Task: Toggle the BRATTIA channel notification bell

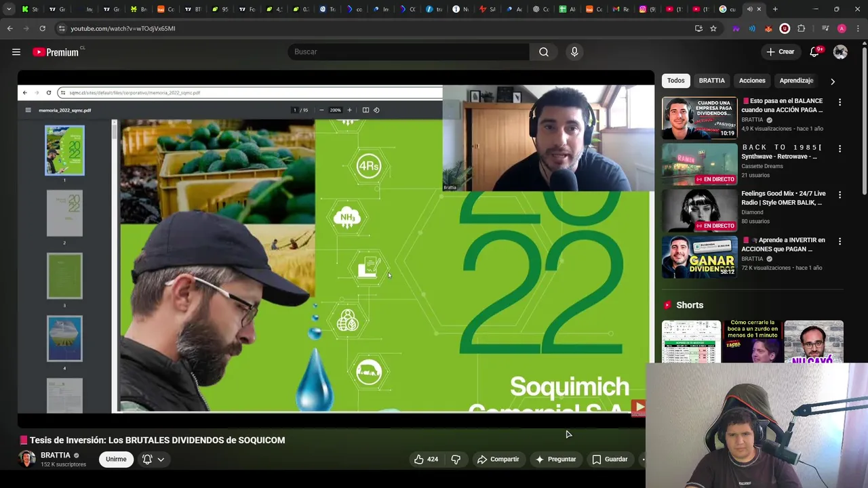Action: 147,460
